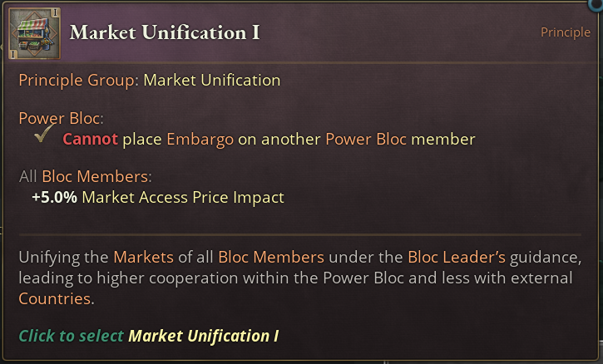Open the Bloc Leader's concept link
Image resolution: width=603 pixels, height=364 pixels.
click(x=456, y=257)
